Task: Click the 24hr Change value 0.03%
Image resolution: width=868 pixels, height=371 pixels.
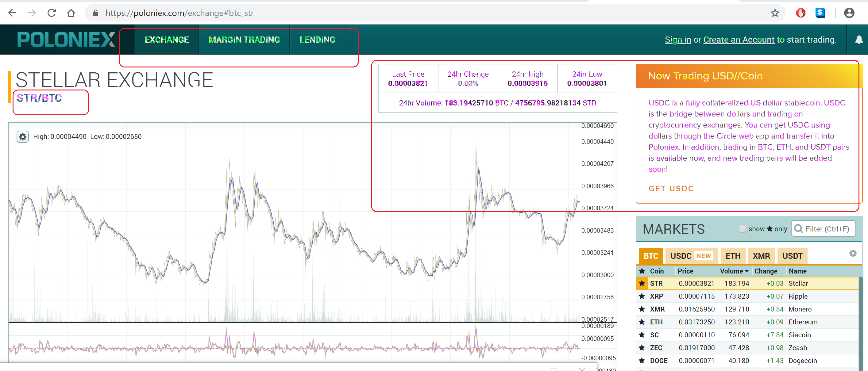Action: click(x=468, y=83)
